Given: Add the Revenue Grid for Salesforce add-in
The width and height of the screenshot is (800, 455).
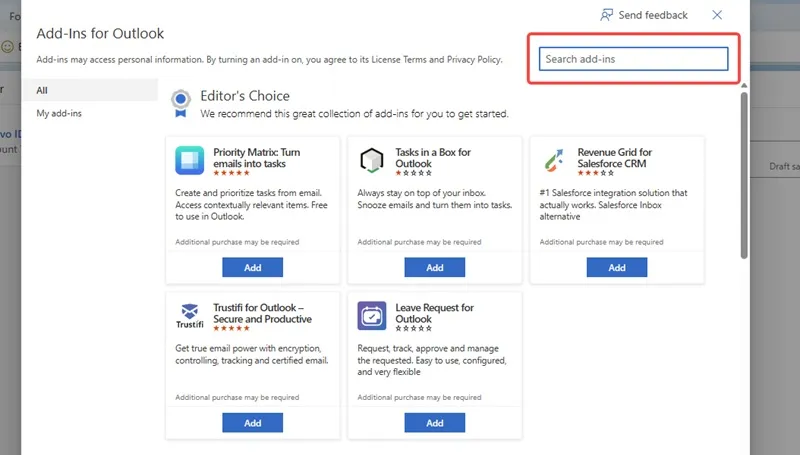Looking at the screenshot, I should 617,267.
